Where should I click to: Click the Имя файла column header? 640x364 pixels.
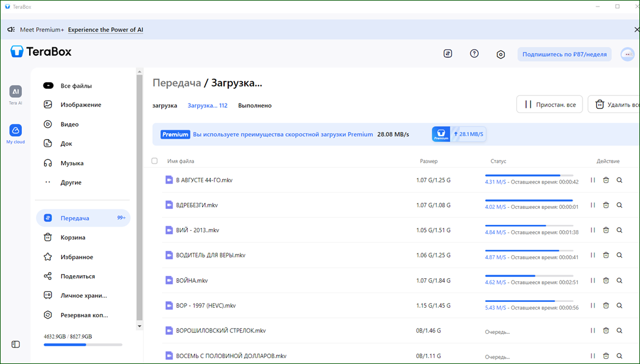coord(180,161)
